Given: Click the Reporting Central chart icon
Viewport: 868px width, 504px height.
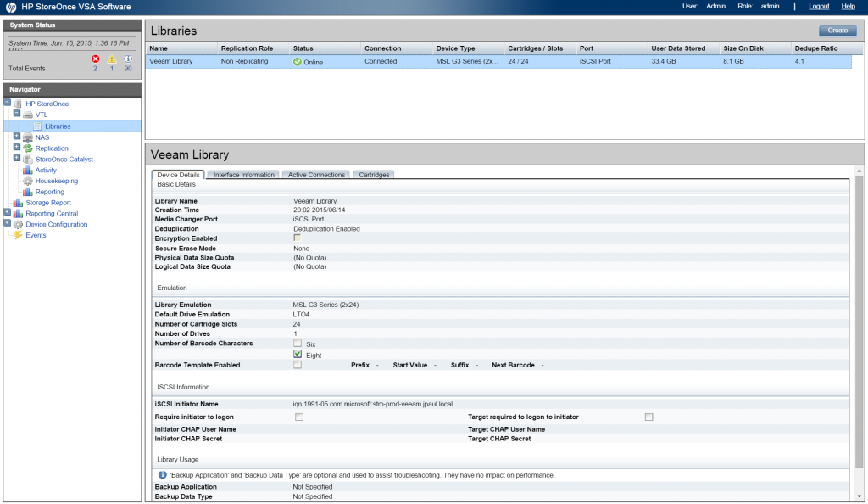Looking at the screenshot, I should (x=19, y=213).
